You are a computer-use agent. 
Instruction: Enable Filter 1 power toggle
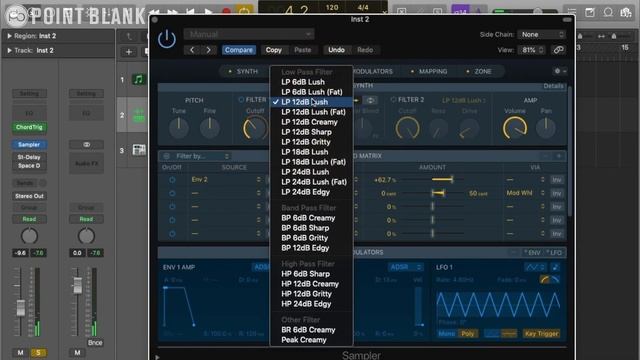pyautogui.click(x=241, y=100)
